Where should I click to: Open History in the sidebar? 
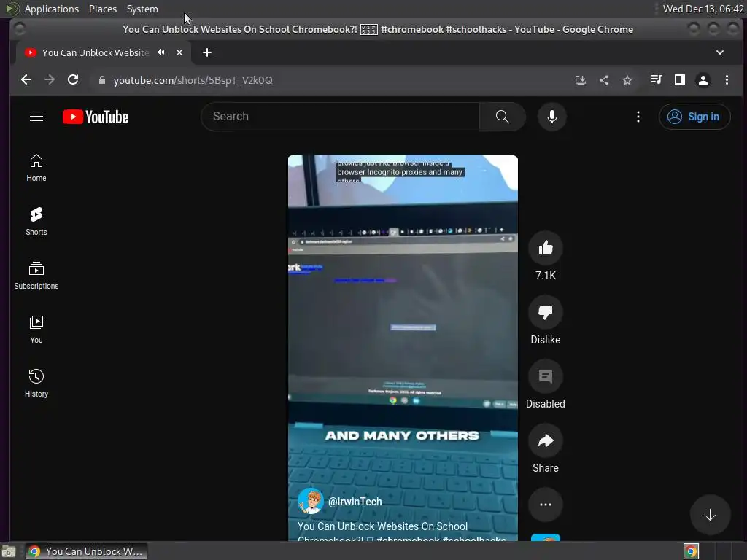click(36, 384)
